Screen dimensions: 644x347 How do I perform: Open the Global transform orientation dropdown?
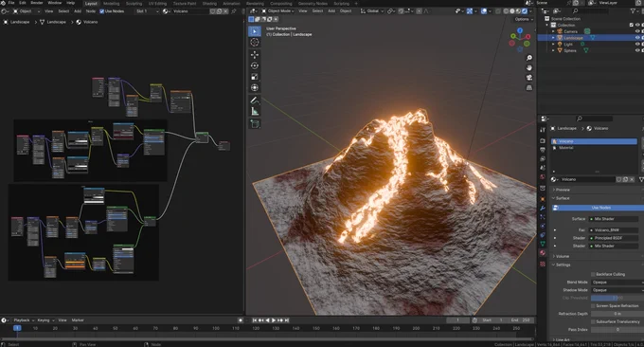(372, 11)
